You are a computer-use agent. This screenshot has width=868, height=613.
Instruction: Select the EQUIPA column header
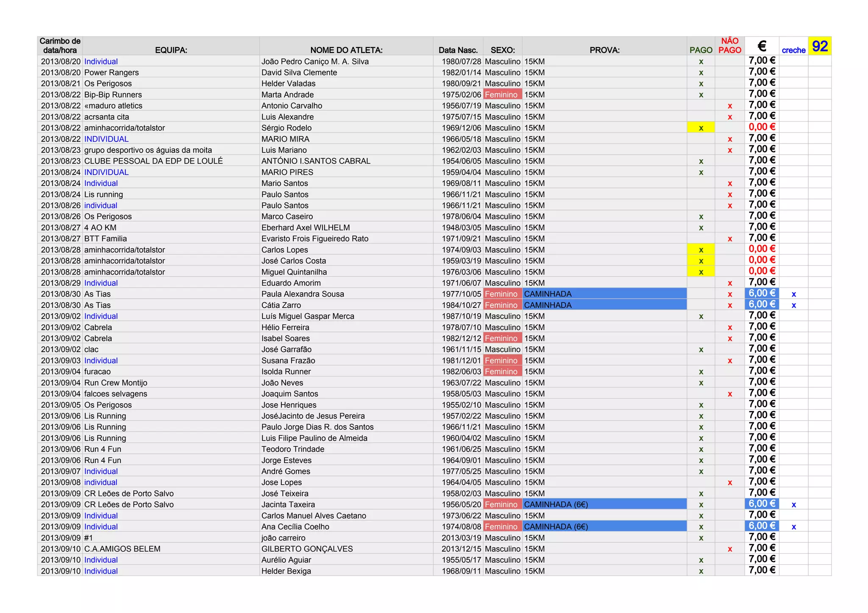coord(171,50)
